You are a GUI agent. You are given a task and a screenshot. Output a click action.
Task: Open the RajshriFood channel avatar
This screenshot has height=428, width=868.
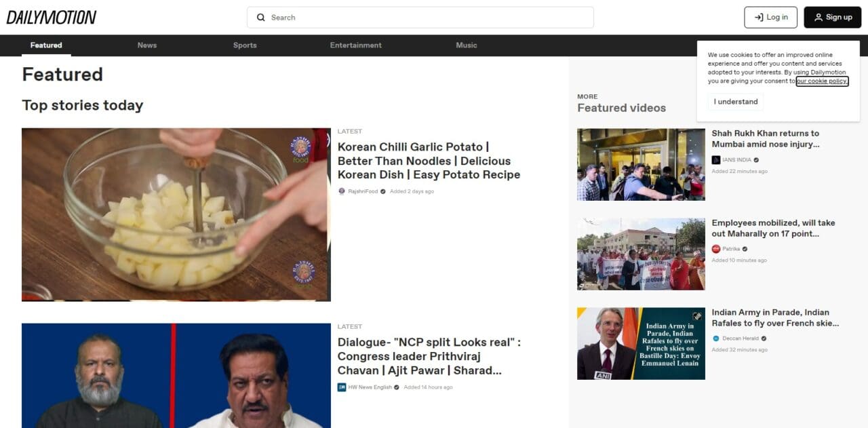tap(342, 191)
